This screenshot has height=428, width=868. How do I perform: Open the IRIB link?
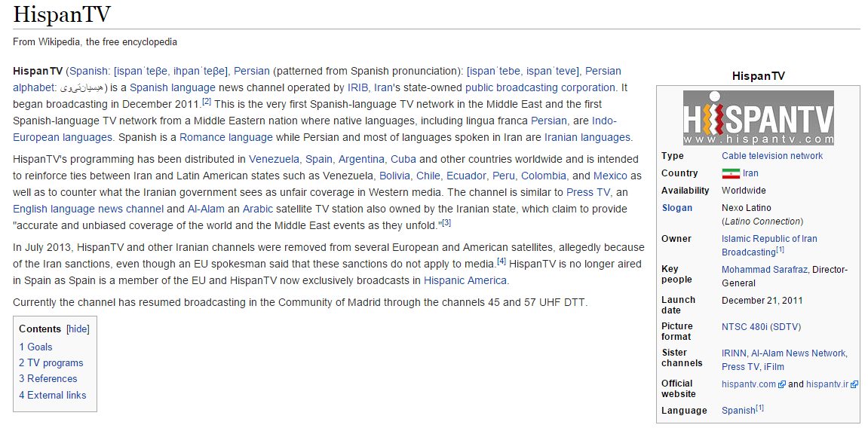pos(357,88)
